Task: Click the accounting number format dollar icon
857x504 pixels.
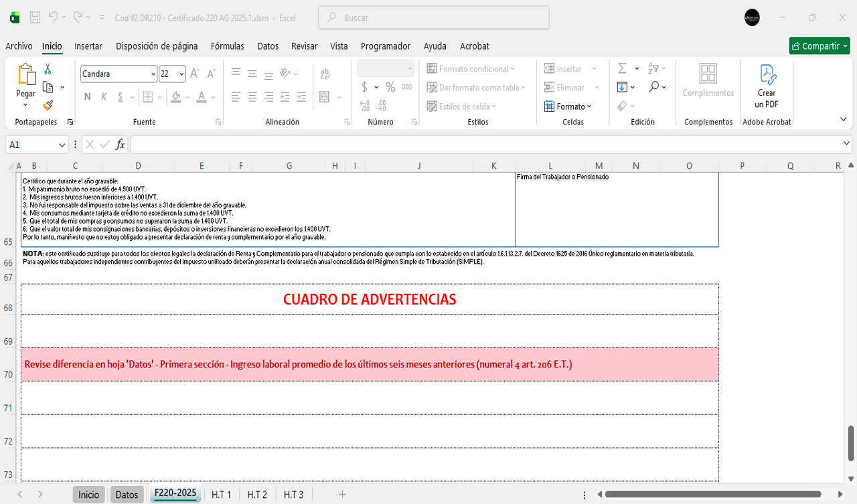Action: coord(364,87)
